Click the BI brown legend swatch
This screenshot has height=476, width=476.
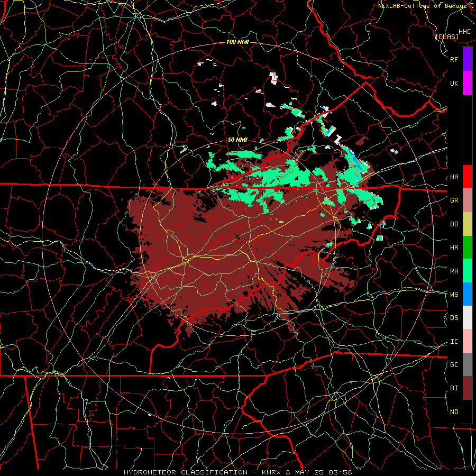click(467, 388)
